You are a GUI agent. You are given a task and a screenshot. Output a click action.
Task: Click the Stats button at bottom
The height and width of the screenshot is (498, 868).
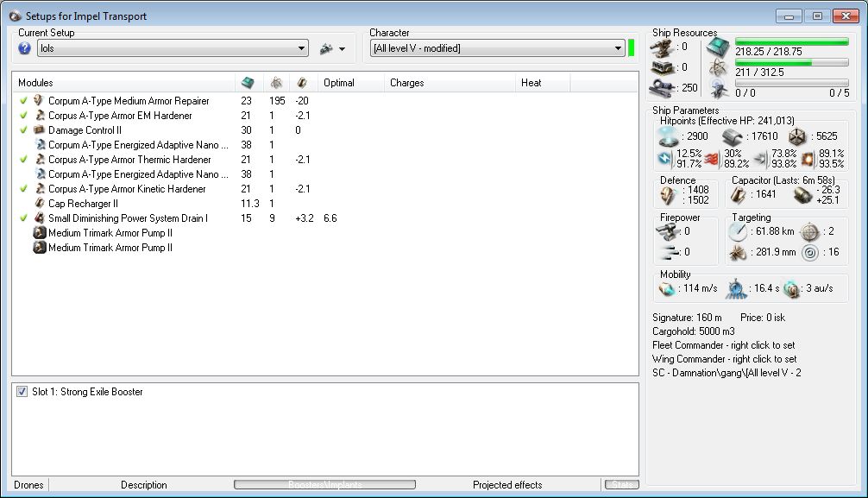[622, 485]
